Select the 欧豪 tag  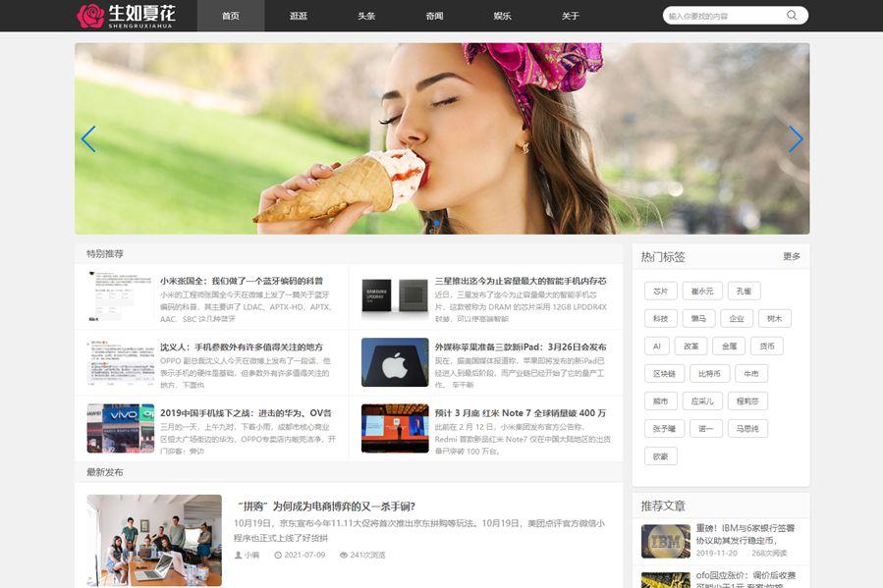tap(661, 456)
